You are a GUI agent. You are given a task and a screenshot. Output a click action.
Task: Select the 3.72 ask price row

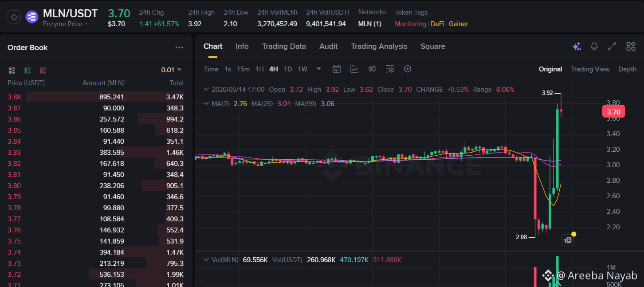click(95, 274)
